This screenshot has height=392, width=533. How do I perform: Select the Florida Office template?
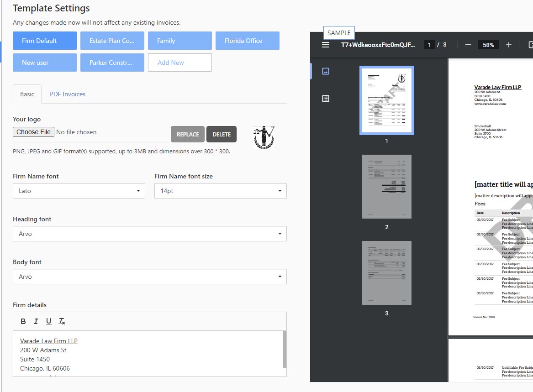[x=248, y=41]
